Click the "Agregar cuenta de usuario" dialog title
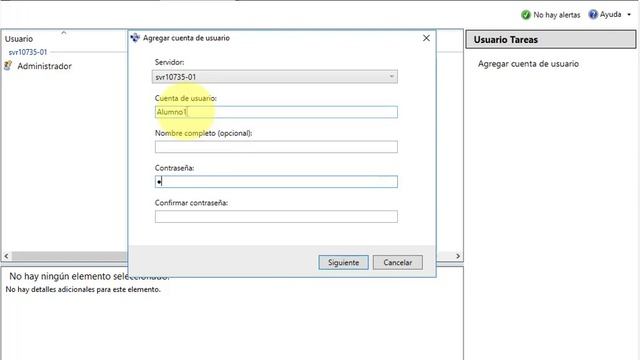Screen dimensions: 640x360 coord(186,38)
